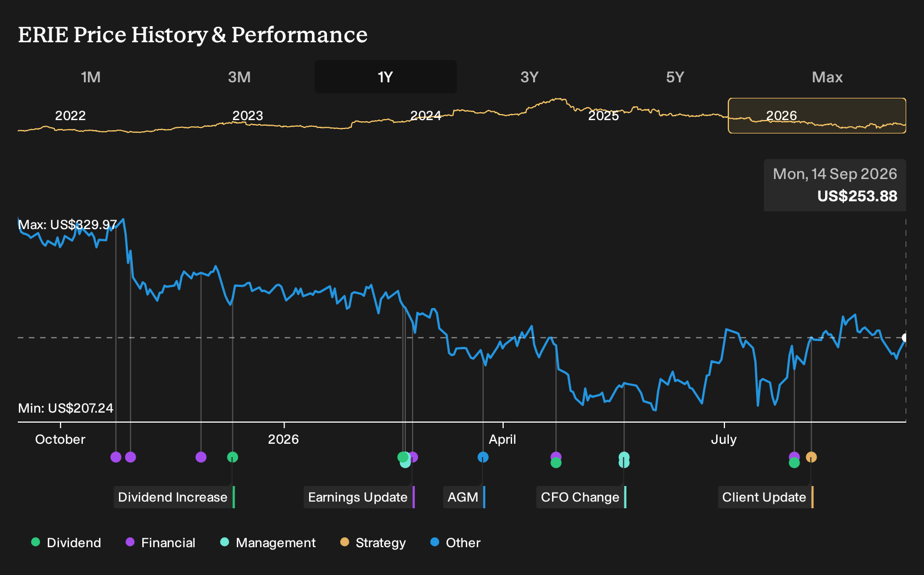Click the Min: US$207.24 label
This screenshot has height=575, width=924.
[x=66, y=408]
